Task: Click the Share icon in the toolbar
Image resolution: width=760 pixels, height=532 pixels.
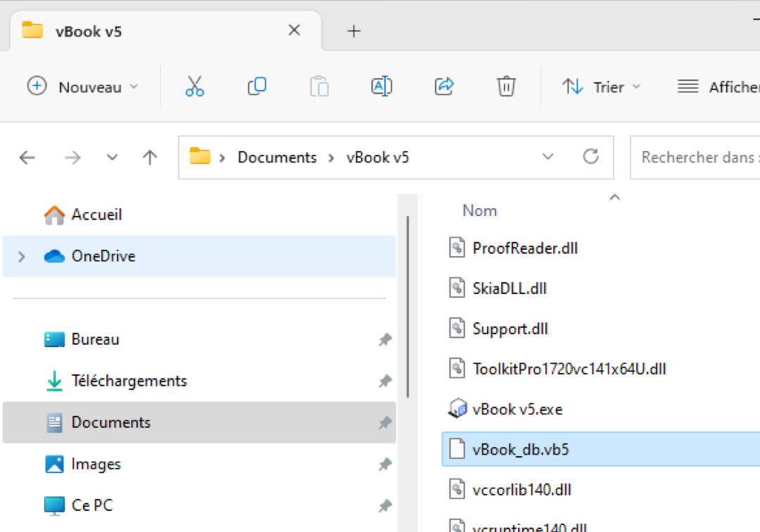Action: point(443,86)
